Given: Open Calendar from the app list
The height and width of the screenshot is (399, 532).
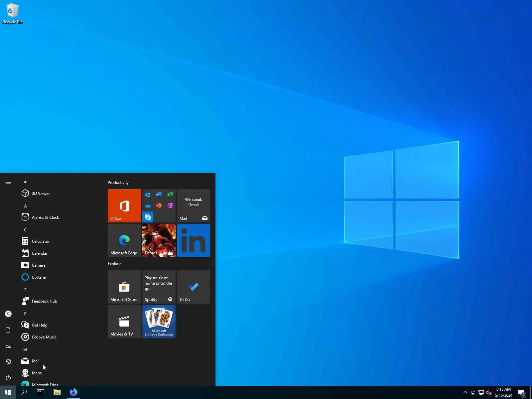Looking at the screenshot, I should 60,253.
